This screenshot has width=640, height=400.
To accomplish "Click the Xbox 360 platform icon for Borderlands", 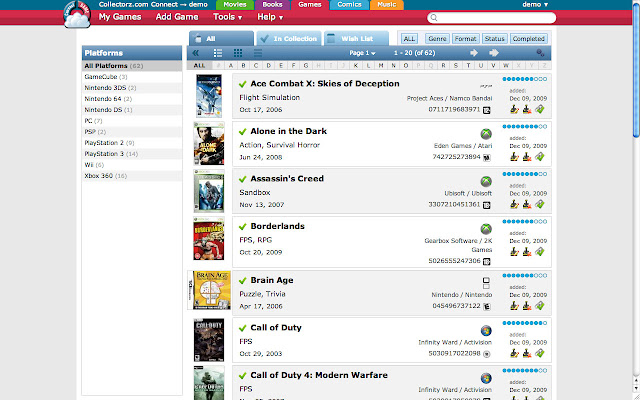I will (486, 229).
